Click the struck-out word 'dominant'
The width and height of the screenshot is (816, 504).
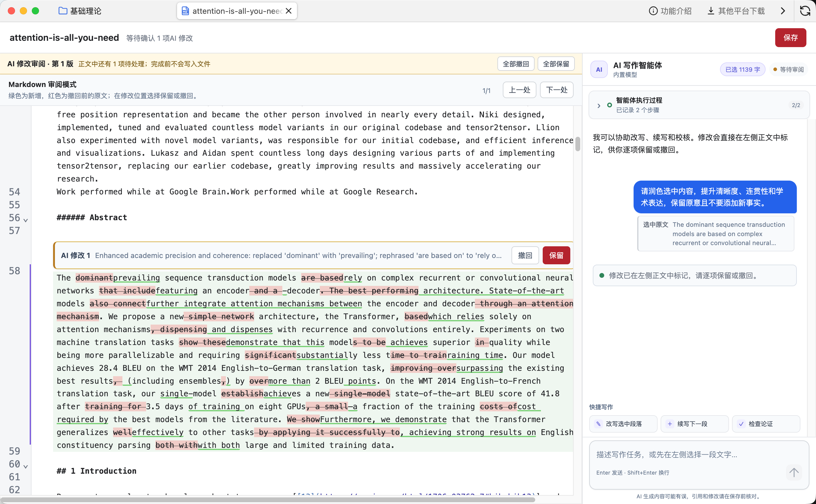click(94, 278)
